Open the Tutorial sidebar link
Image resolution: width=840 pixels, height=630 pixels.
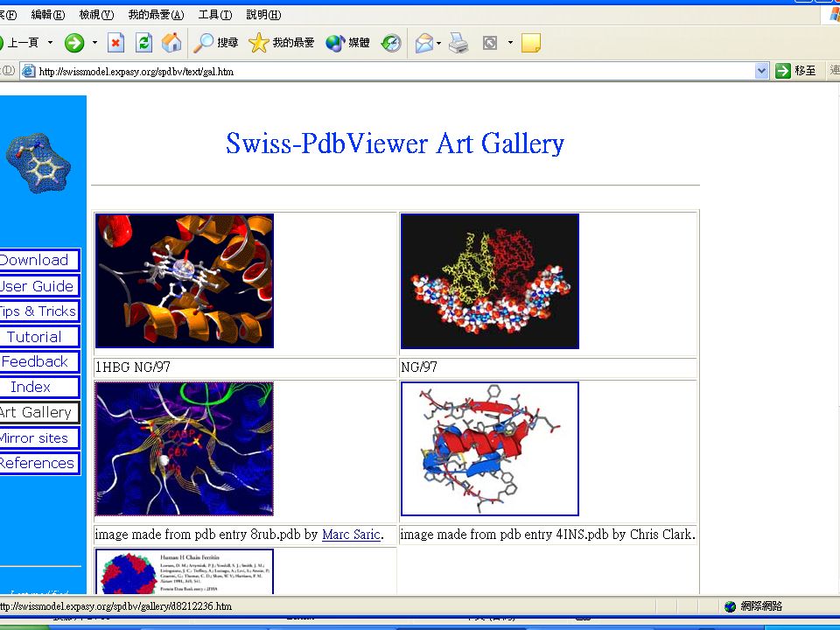click(x=38, y=336)
